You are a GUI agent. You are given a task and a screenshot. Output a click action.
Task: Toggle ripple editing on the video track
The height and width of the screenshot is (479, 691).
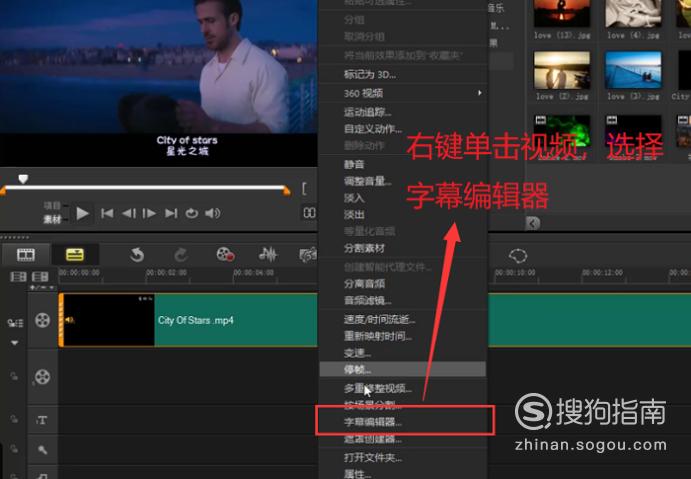(15, 323)
